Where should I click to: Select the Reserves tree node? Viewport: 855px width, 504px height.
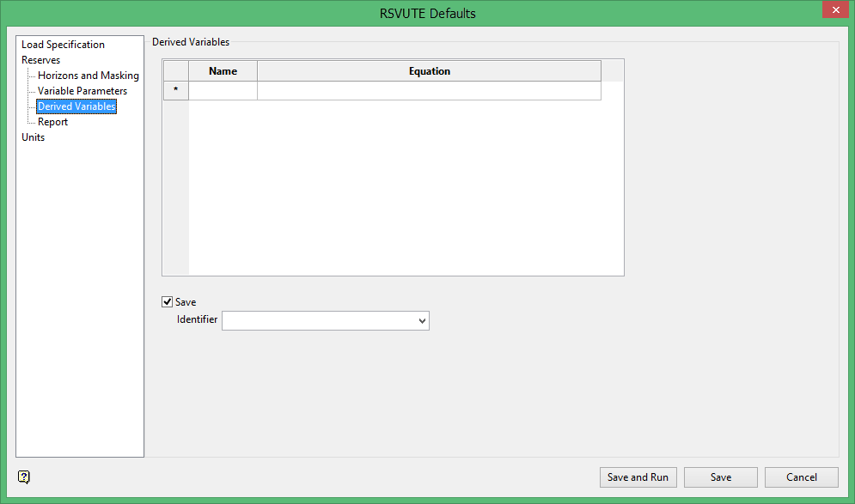pyautogui.click(x=41, y=60)
